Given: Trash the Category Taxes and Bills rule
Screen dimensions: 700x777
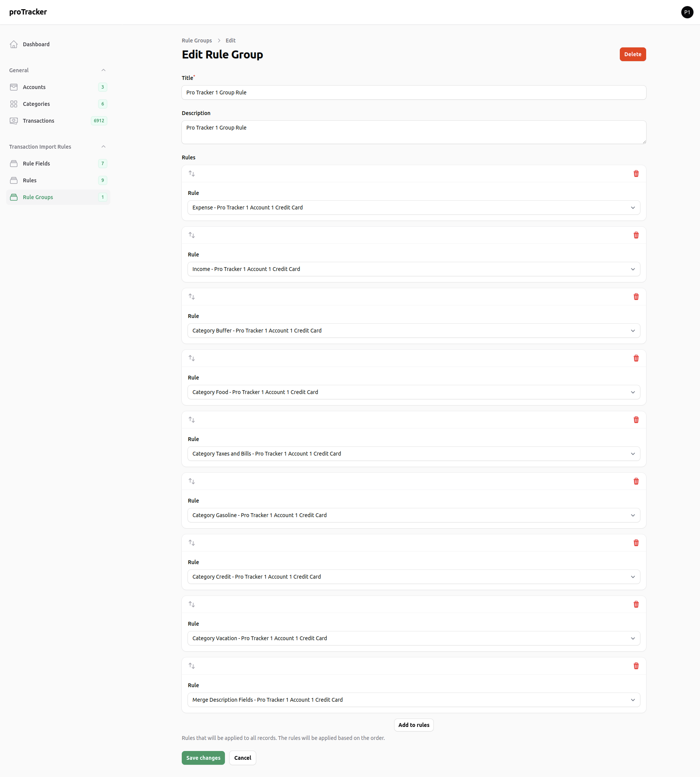Looking at the screenshot, I should coord(636,420).
